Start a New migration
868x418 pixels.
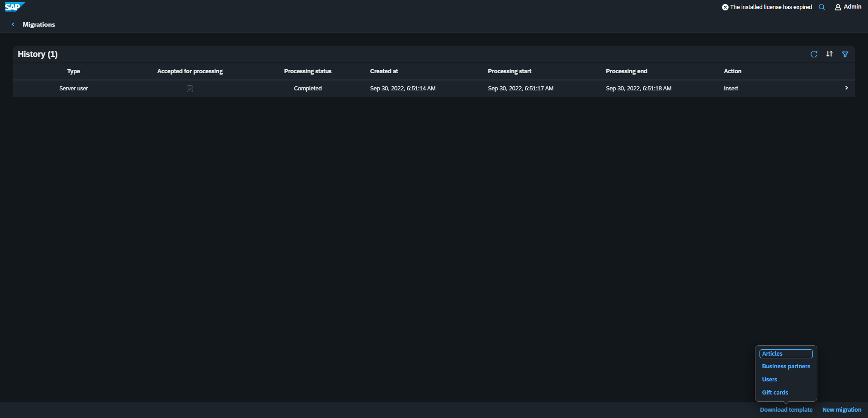[841, 410]
